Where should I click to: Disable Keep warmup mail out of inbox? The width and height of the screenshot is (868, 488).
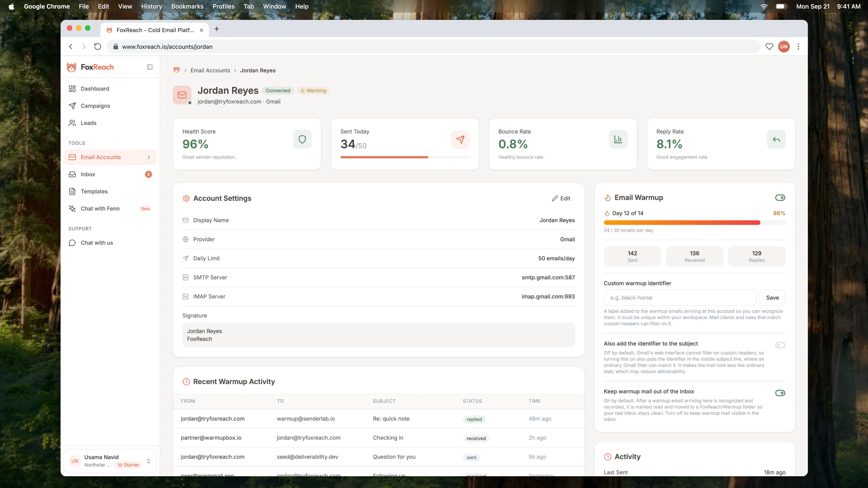coord(780,393)
